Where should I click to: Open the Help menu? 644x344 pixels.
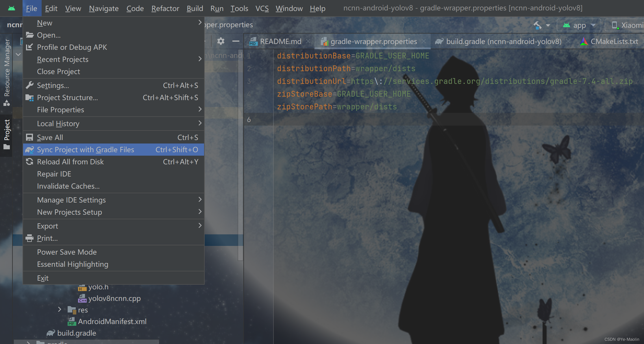317,8
